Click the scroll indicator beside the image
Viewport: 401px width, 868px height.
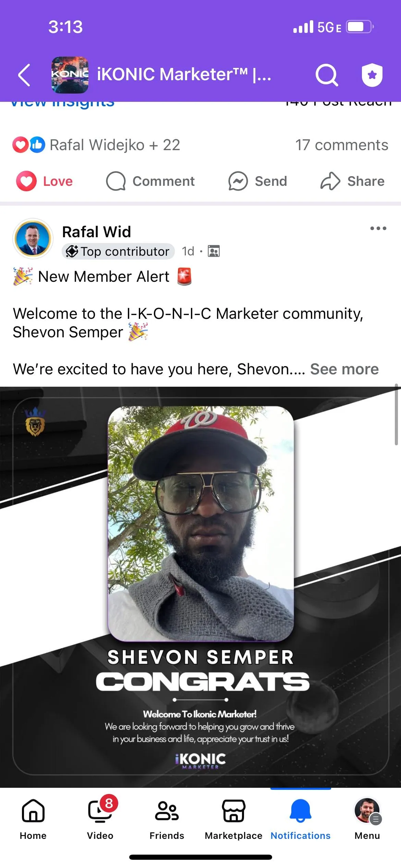[x=396, y=414]
